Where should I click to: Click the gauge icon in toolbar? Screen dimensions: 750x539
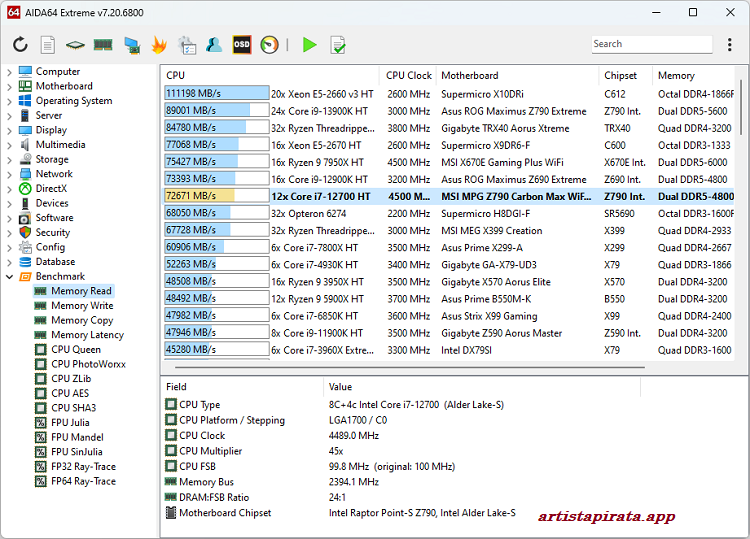(269, 44)
